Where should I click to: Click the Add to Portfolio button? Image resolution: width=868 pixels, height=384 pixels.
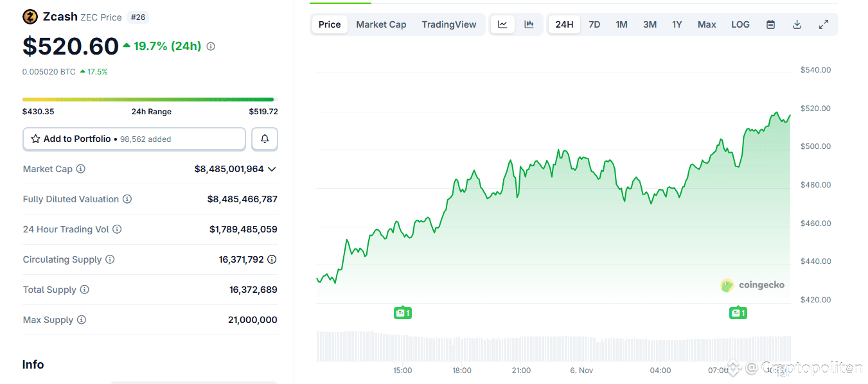pyautogui.click(x=134, y=139)
